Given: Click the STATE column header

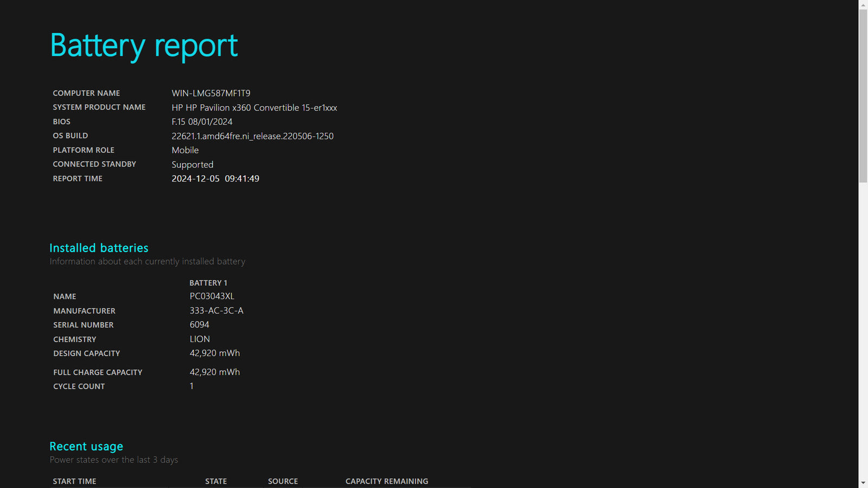Looking at the screenshot, I should [216, 481].
